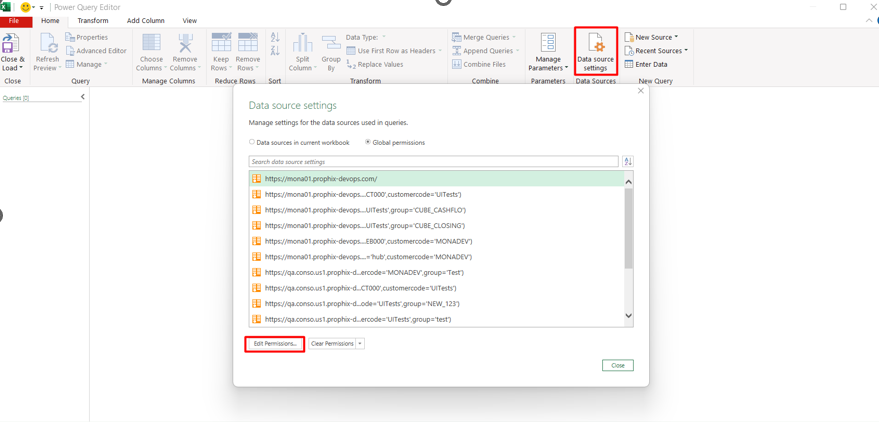Screen dimensions: 879x422
Task: Click the Search data source settings field
Action: click(x=433, y=161)
